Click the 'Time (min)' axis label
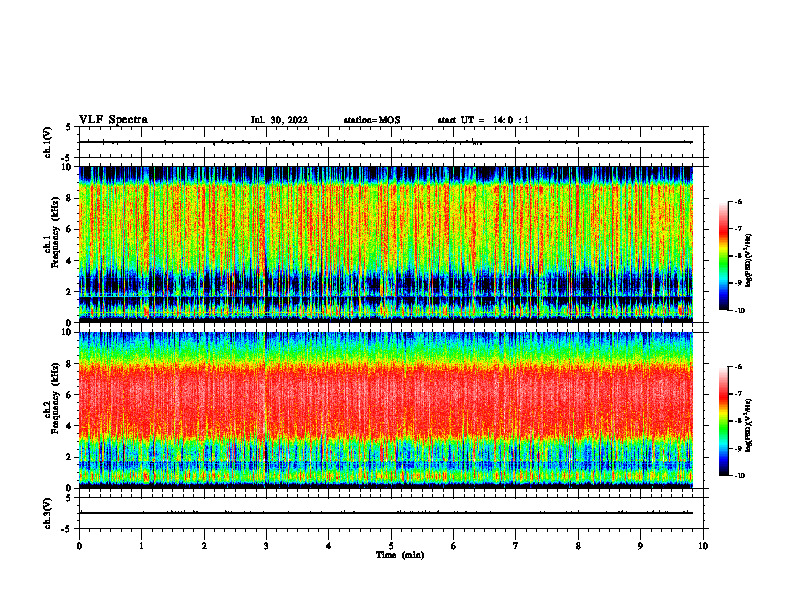The height and width of the screenshot is (612, 792). 400,555
